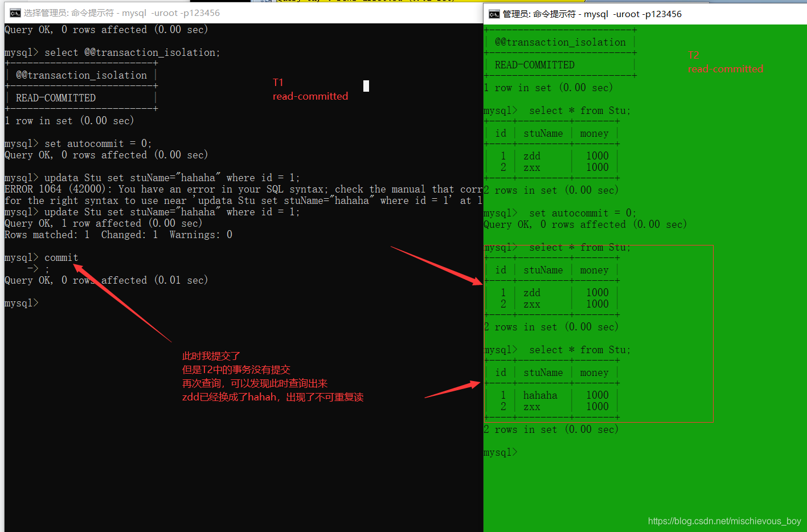Click first 'select * from Stu;' command in green window
807x532 pixels.
point(580,111)
